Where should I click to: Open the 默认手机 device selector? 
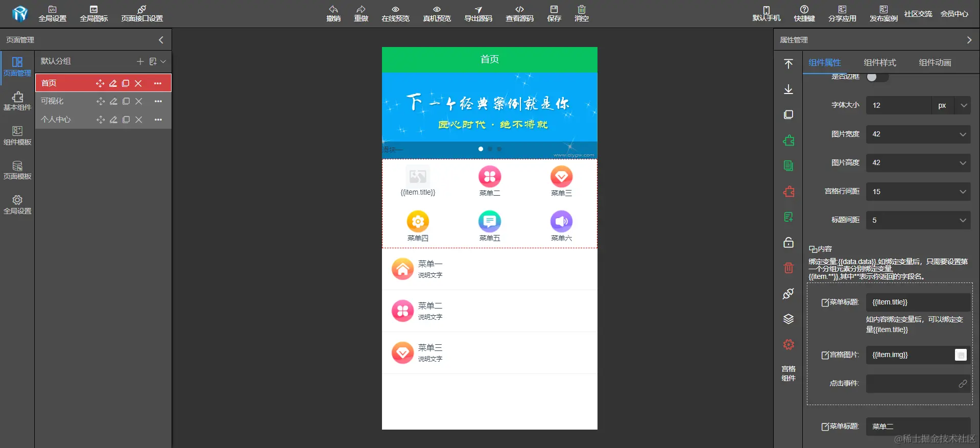[x=766, y=14]
